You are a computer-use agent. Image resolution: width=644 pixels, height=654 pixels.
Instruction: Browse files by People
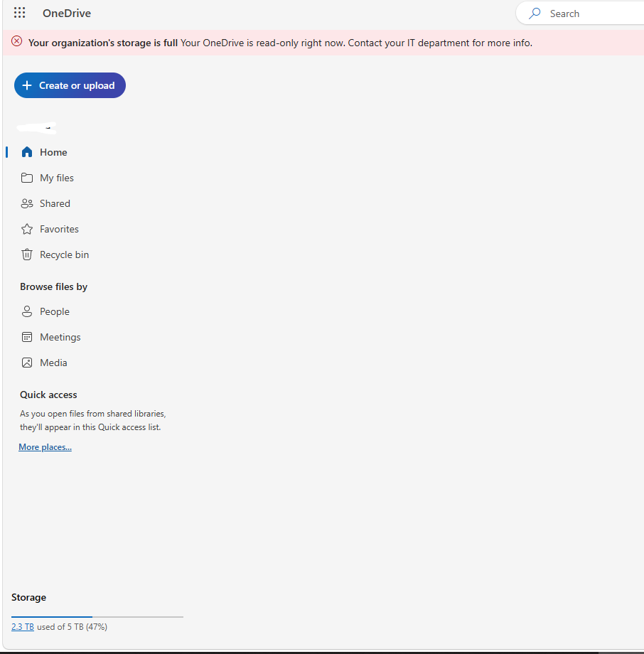tap(54, 311)
